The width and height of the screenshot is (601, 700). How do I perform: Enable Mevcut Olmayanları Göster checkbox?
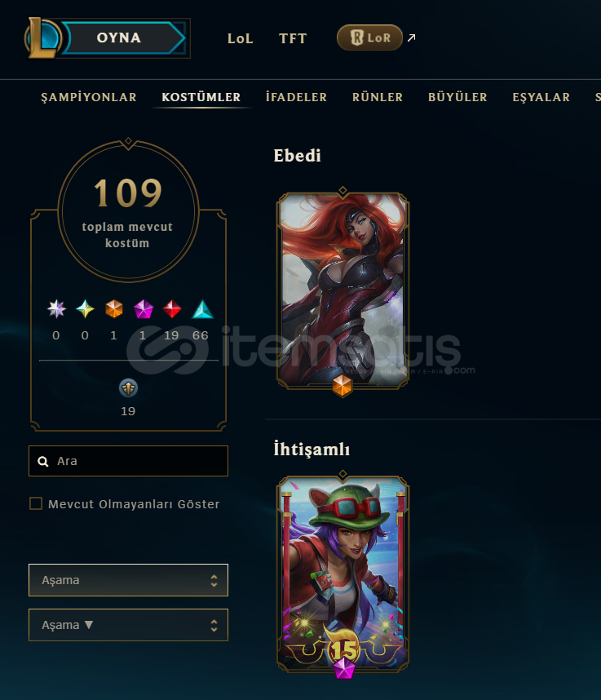[36, 503]
